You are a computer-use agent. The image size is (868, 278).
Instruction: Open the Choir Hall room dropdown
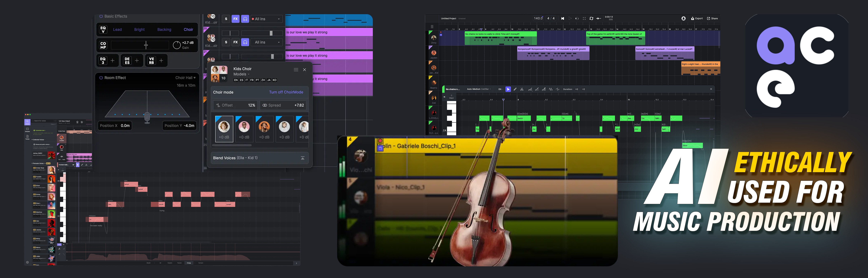pos(185,78)
